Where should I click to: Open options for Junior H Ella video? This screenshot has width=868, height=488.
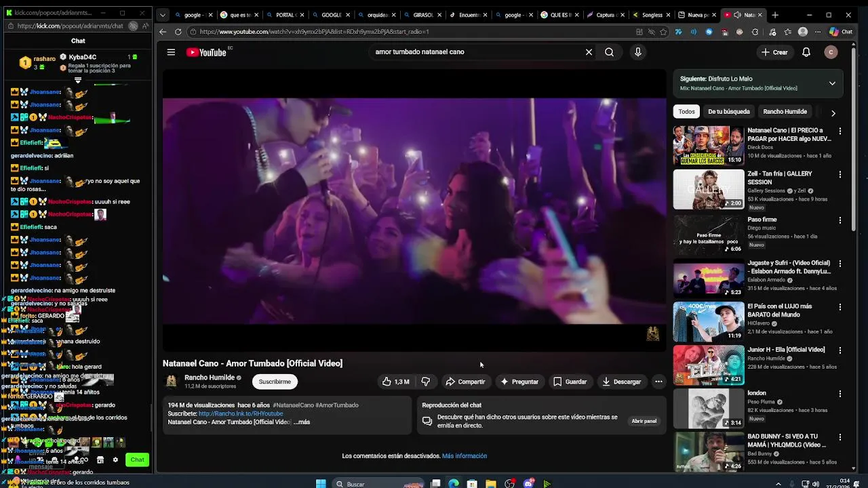840,350
